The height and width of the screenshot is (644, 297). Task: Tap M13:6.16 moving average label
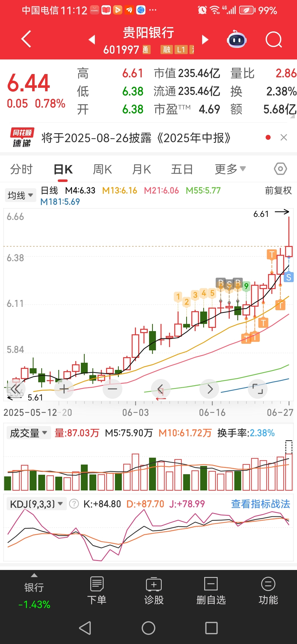119,190
